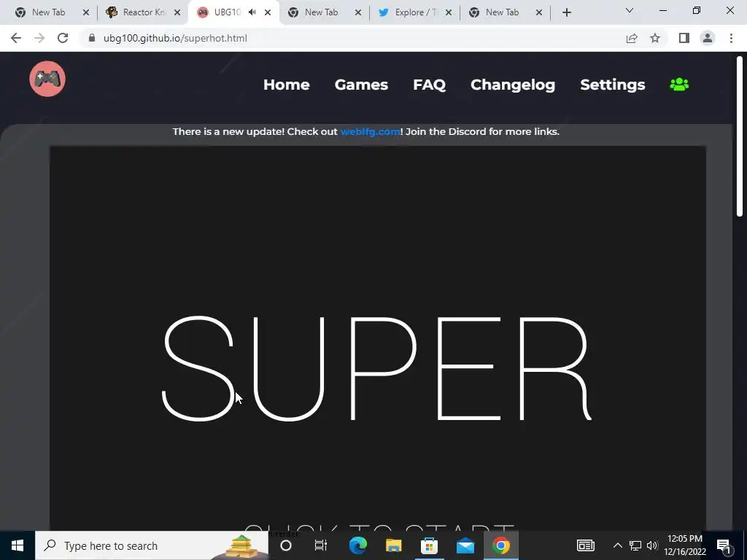This screenshot has width=747, height=560.
Task: Open the Settings navigation link
Action: [x=613, y=85]
